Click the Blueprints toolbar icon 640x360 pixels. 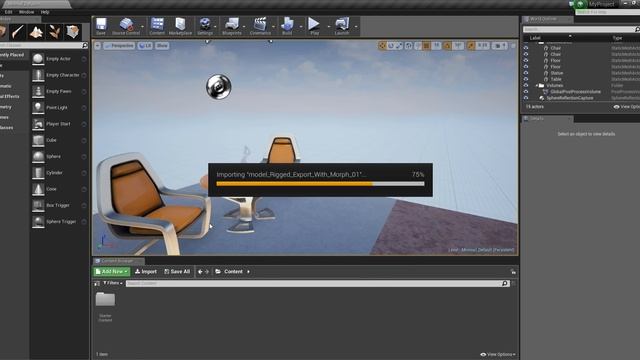(232, 26)
